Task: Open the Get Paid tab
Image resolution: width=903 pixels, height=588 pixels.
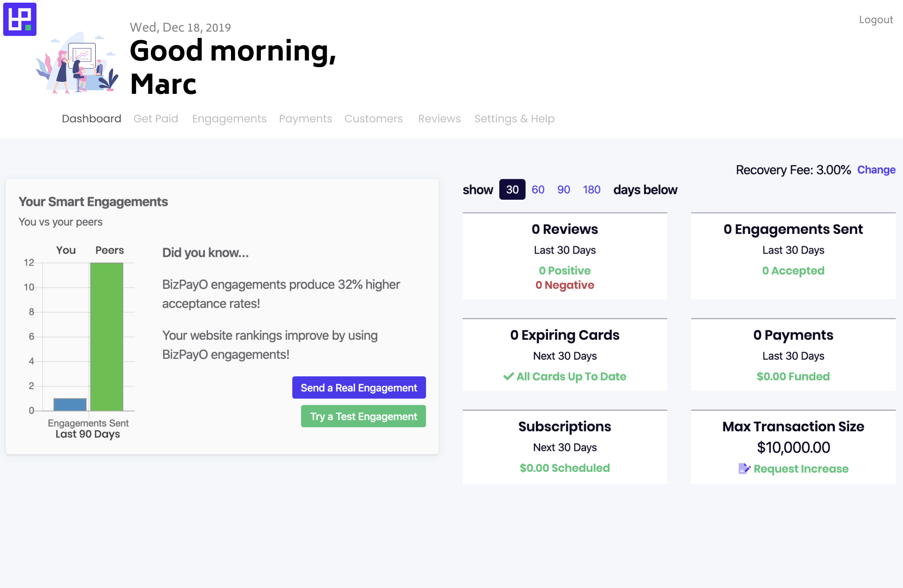Action: [156, 119]
